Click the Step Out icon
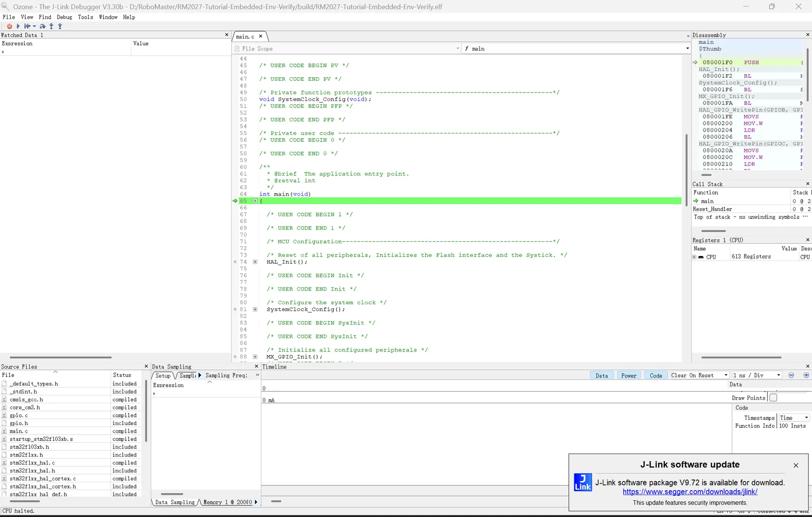This screenshot has height=517, width=812. tap(60, 26)
